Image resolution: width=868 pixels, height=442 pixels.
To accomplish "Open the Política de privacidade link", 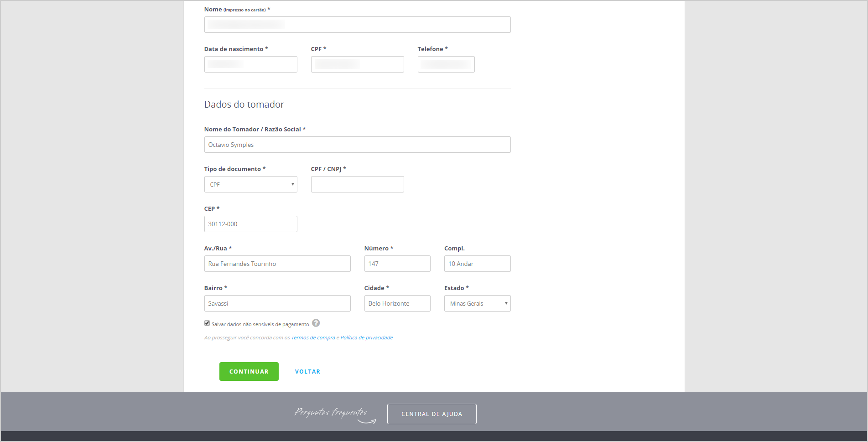I will click(x=367, y=338).
